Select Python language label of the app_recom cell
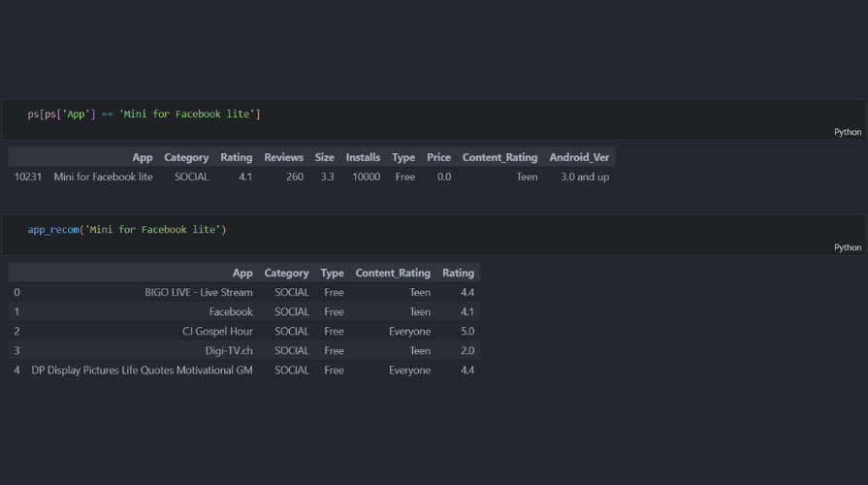Image resolution: width=868 pixels, height=485 pixels. (x=848, y=247)
